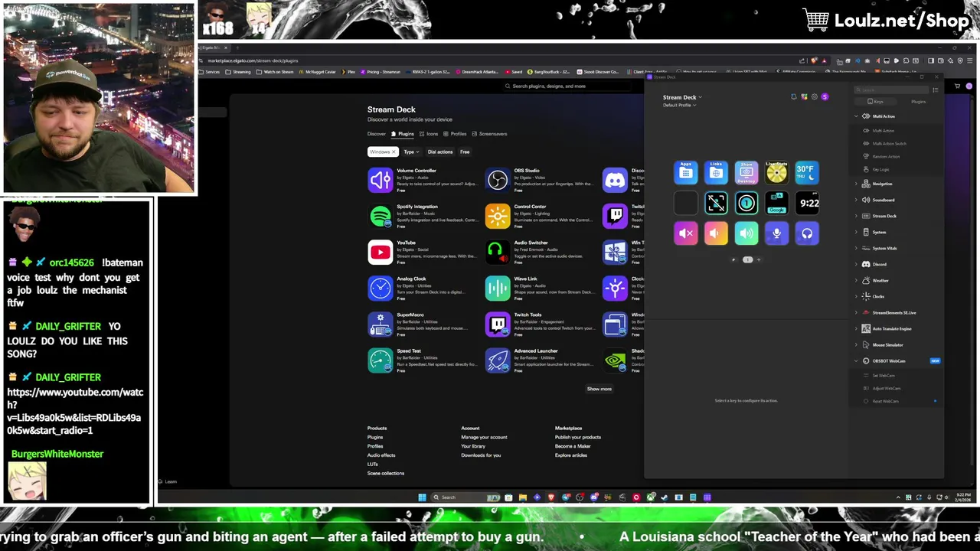The height and width of the screenshot is (551, 980).
Task: Select the 9:22 clock key
Action: (807, 203)
